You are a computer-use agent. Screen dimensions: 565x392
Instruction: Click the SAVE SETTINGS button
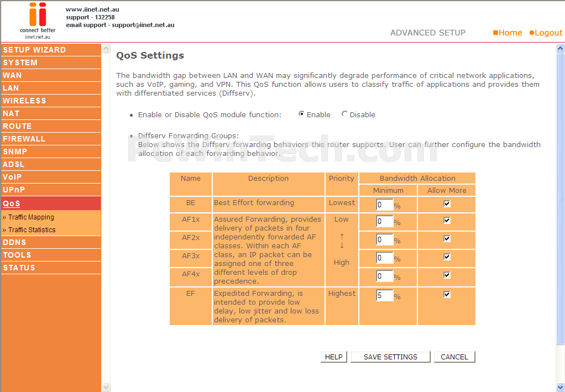click(x=390, y=357)
